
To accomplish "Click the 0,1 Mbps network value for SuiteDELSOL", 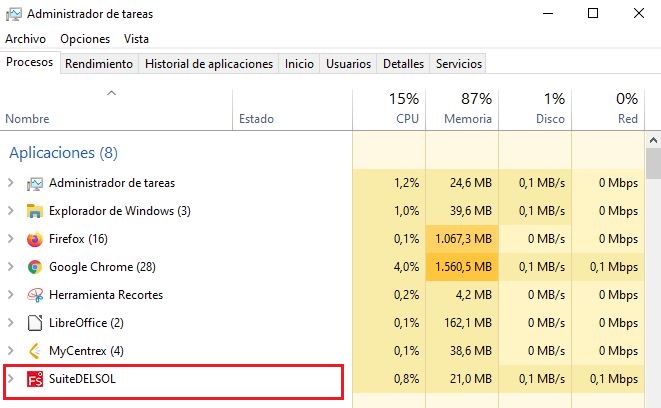I will [614, 378].
